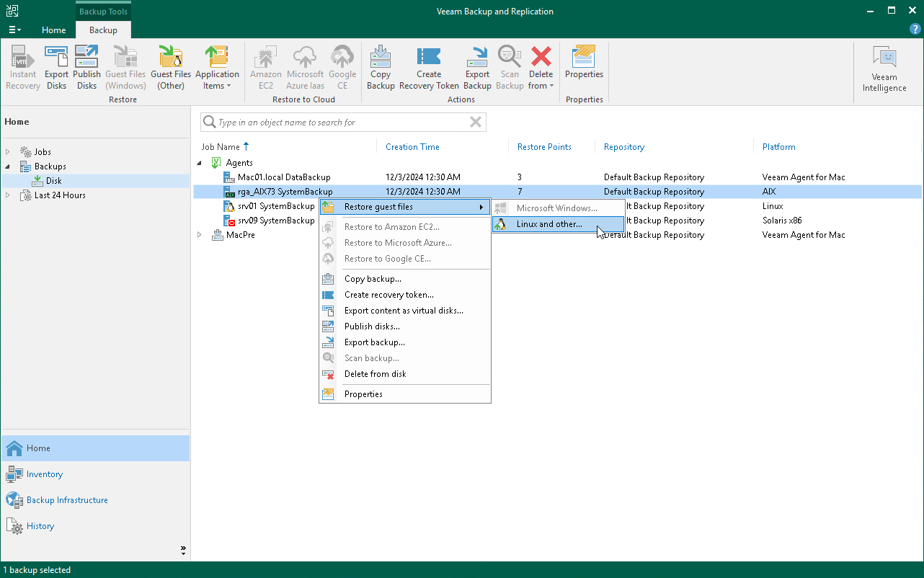Select Create recovery token menu entry
The height and width of the screenshot is (578, 924).
404,295
